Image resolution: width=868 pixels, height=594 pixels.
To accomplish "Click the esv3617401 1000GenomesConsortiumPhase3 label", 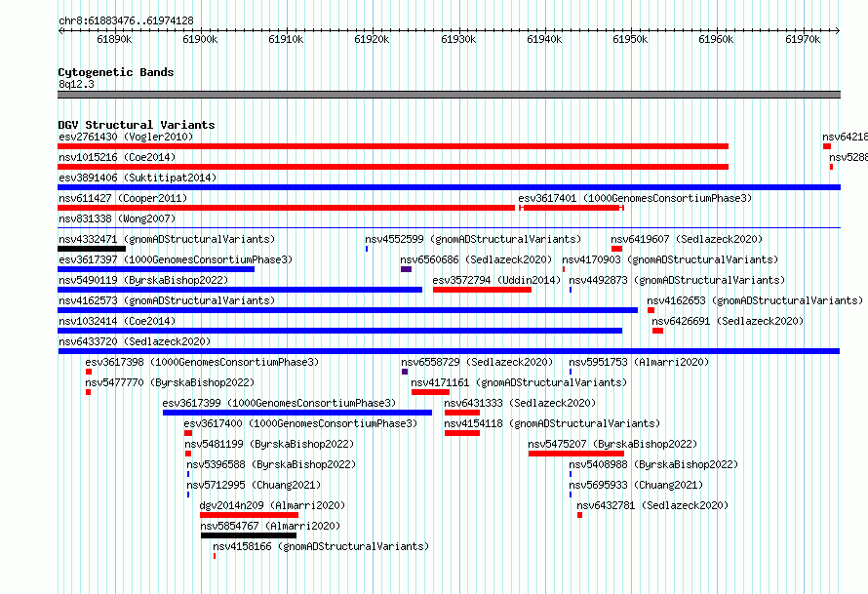I will (635, 198).
